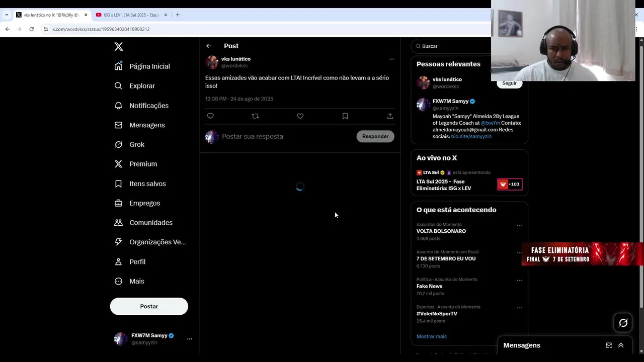This screenshot has width=644, height=362.
Task: Click the Comunidades people icon
Action: point(118,223)
